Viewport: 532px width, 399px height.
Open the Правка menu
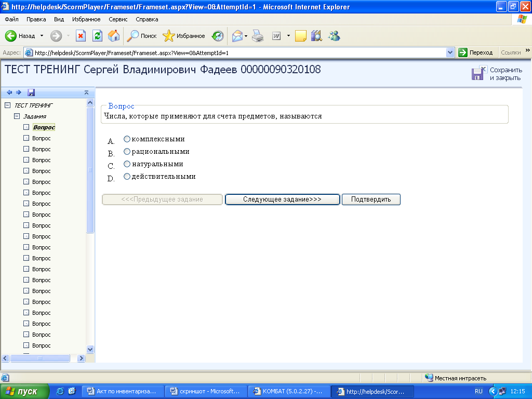(x=36, y=19)
